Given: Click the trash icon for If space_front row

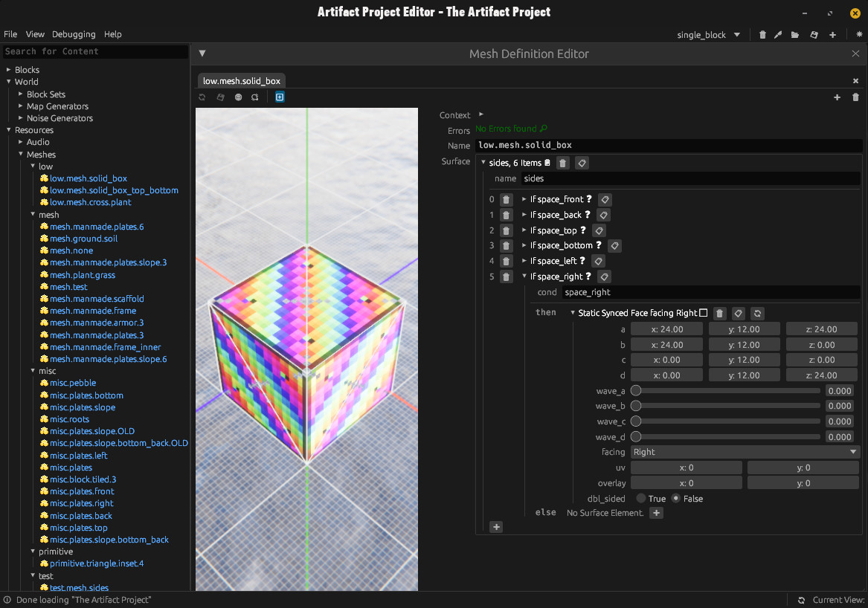Looking at the screenshot, I should (x=507, y=199).
